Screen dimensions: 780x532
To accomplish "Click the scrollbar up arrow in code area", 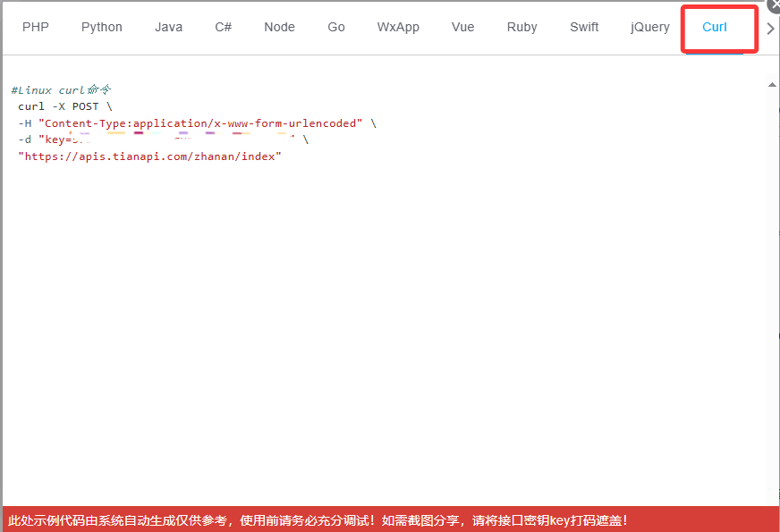I will tap(772, 85).
